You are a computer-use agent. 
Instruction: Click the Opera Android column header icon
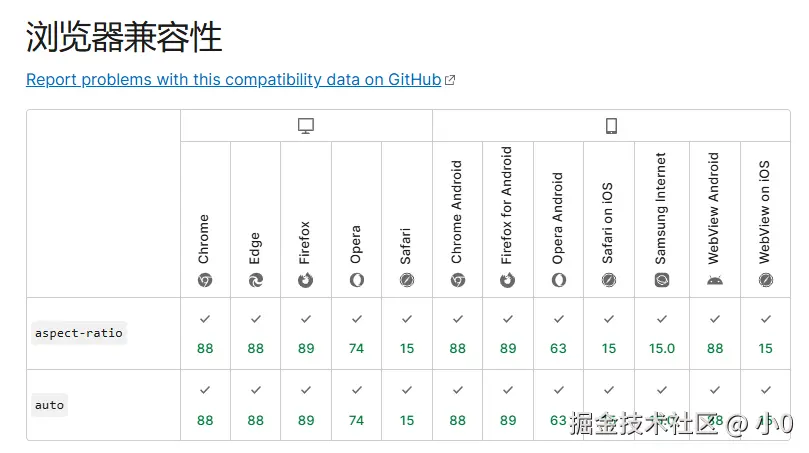tap(558, 281)
